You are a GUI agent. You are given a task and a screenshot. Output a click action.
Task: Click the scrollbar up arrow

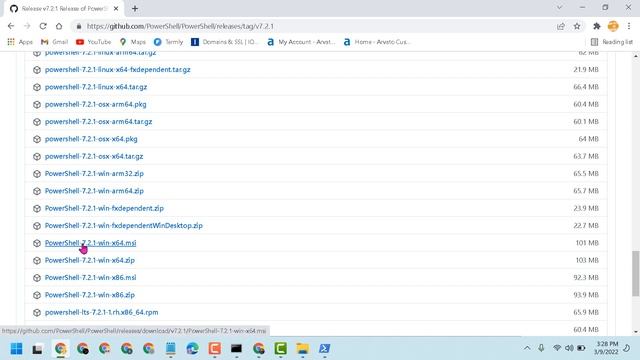636,56
